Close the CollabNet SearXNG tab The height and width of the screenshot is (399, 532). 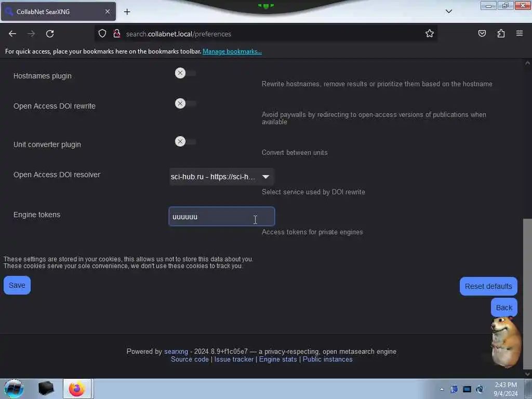[x=108, y=11]
